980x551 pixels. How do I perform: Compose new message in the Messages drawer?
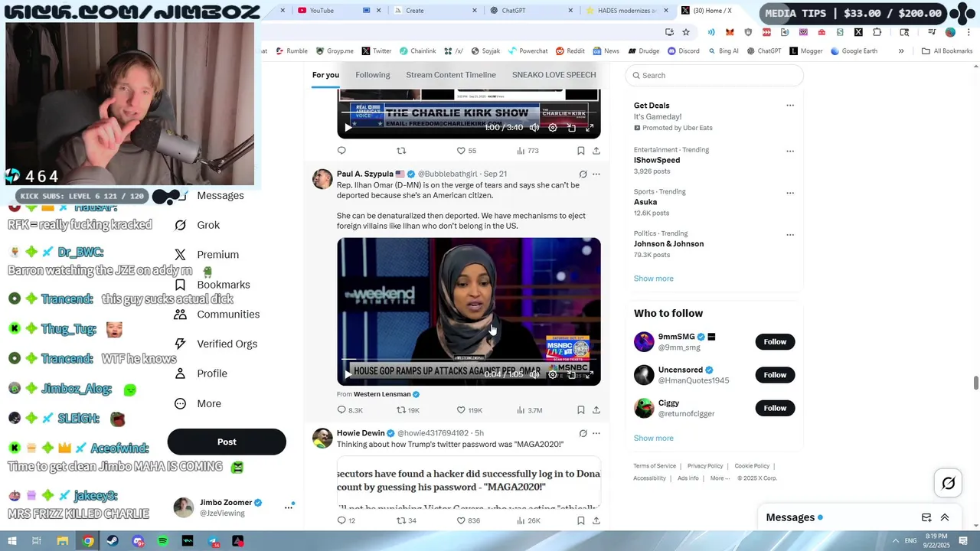pos(926,517)
